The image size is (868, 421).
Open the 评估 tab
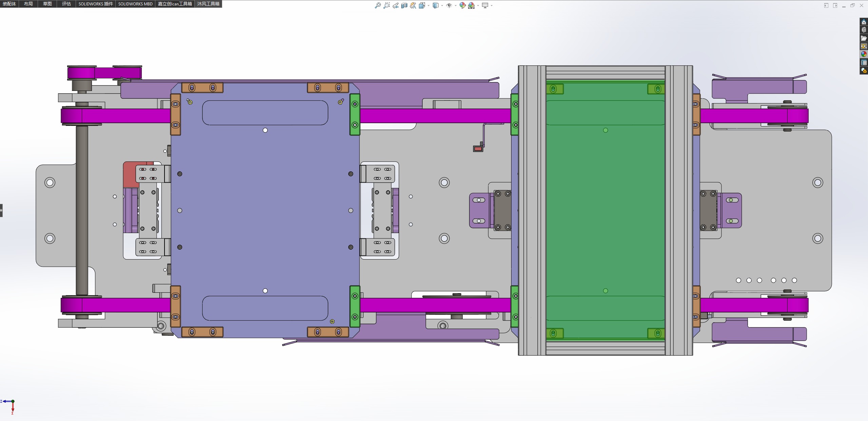click(x=66, y=4)
